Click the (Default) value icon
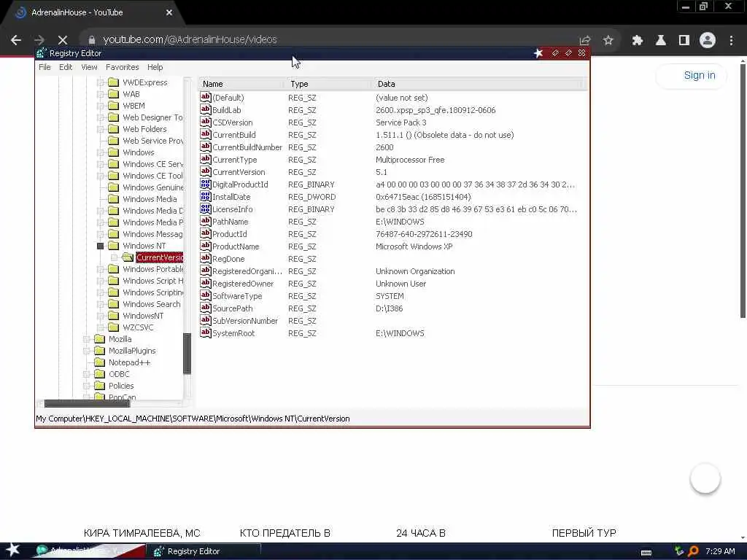 [205, 97]
